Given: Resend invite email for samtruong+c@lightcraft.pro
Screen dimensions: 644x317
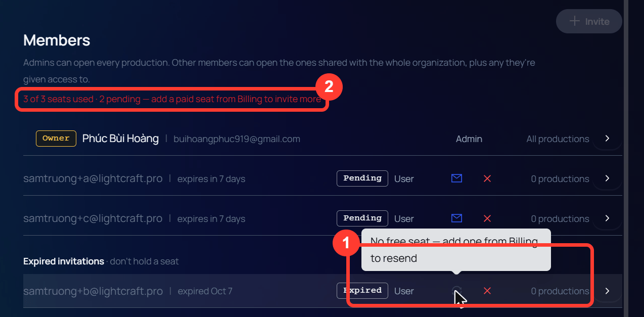Looking at the screenshot, I should pos(456,218).
